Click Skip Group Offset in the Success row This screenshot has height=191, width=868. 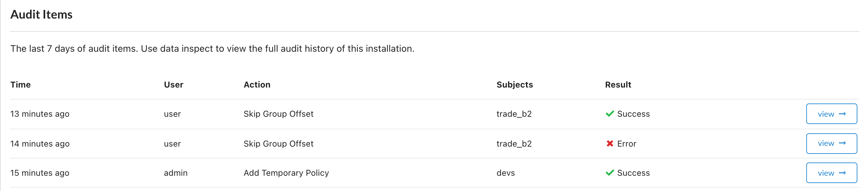[278, 114]
